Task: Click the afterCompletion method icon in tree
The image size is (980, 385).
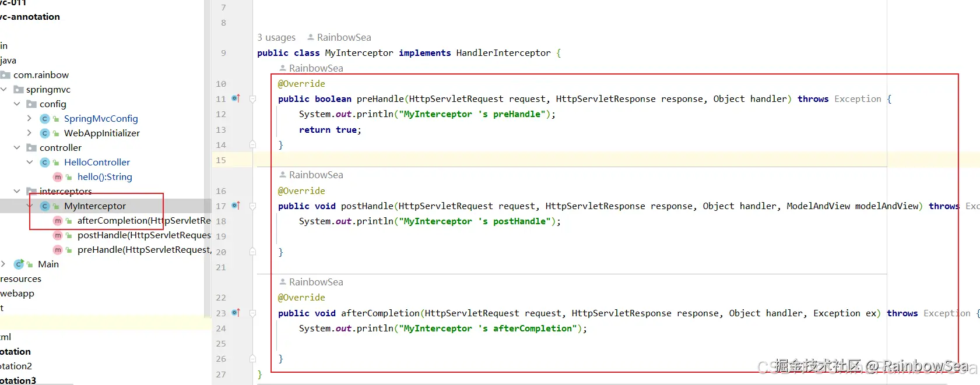Action: [58, 221]
